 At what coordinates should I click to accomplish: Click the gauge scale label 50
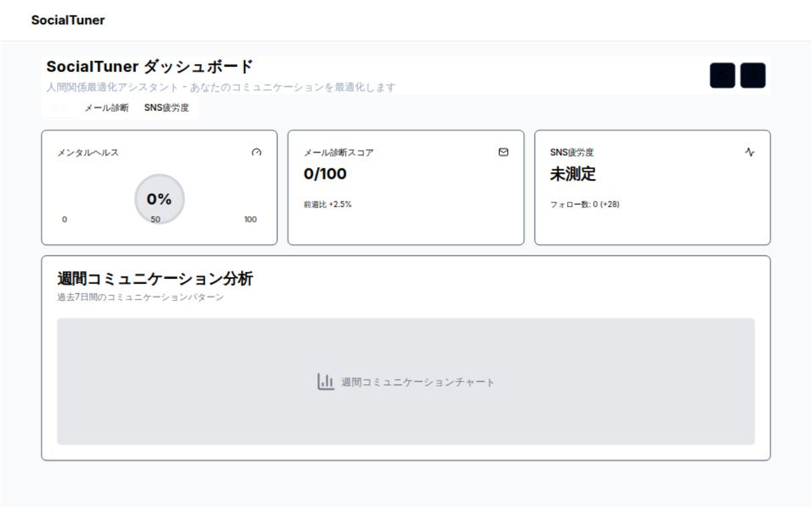155,219
